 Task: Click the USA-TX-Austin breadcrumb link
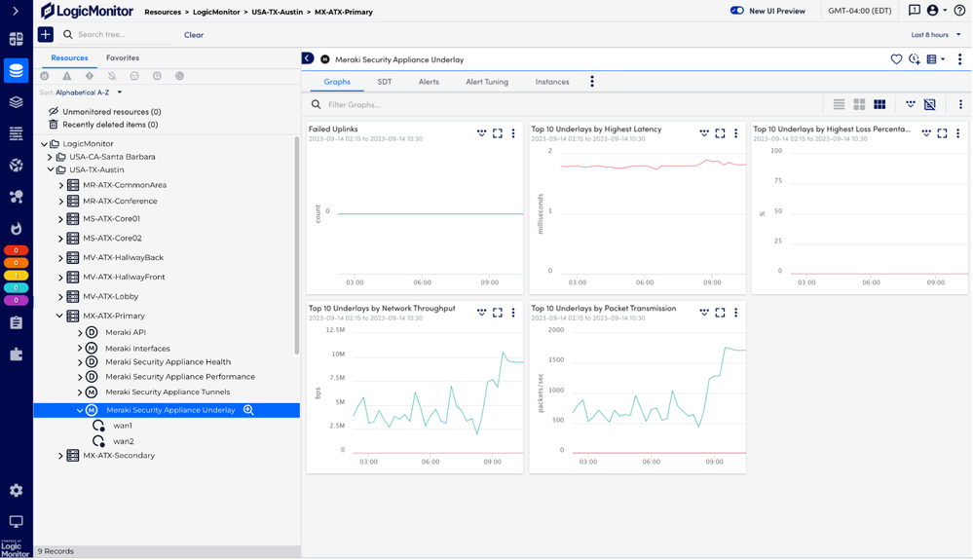pyautogui.click(x=277, y=12)
